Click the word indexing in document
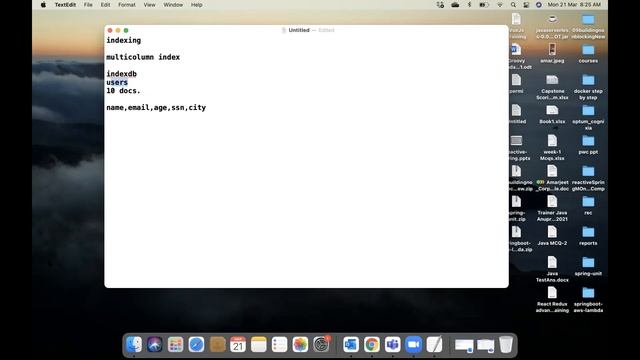 (124, 40)
